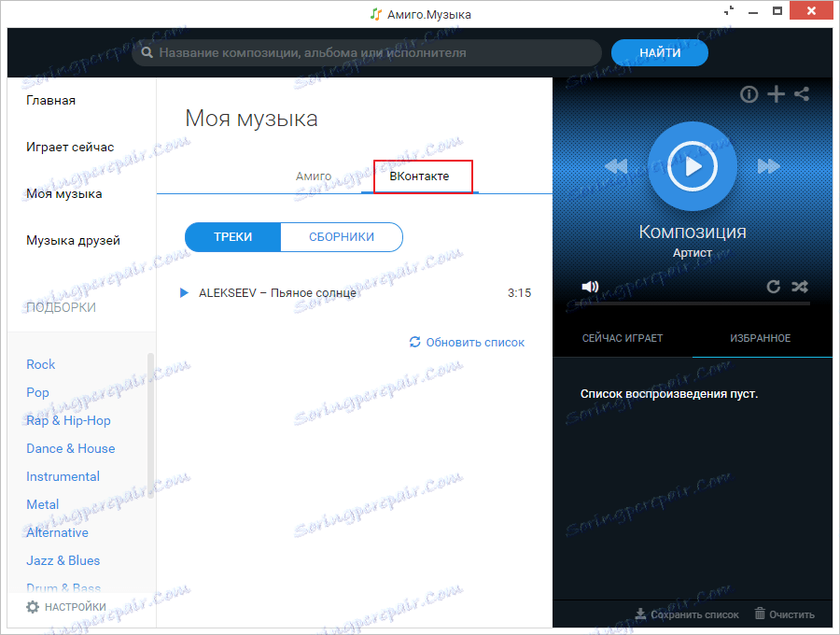The width and height of the screenshot is (840, 635).
Task: Open the Jazz & Blues collection
Action: pyautogui.click(x=63, y=560)
